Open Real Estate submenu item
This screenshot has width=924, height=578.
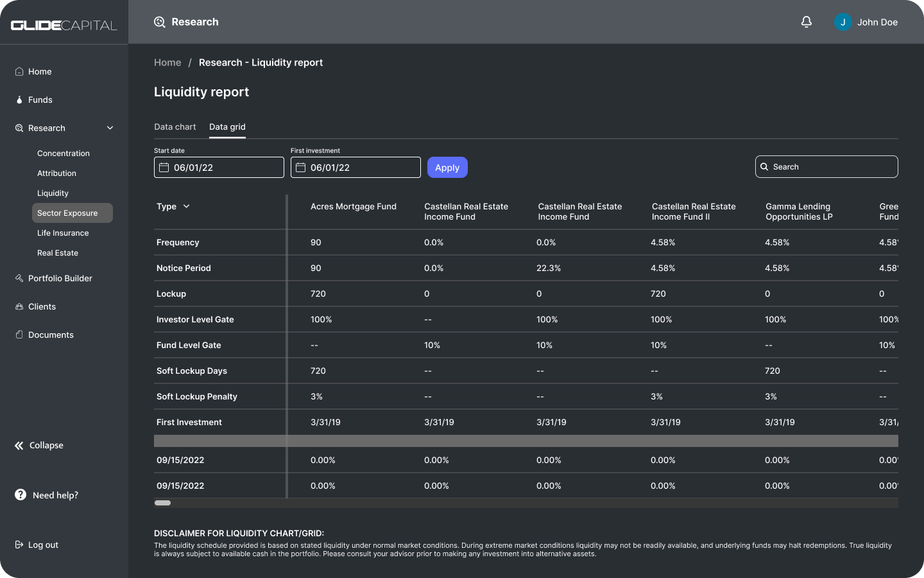pyautogui.click(x=58, y=253)
